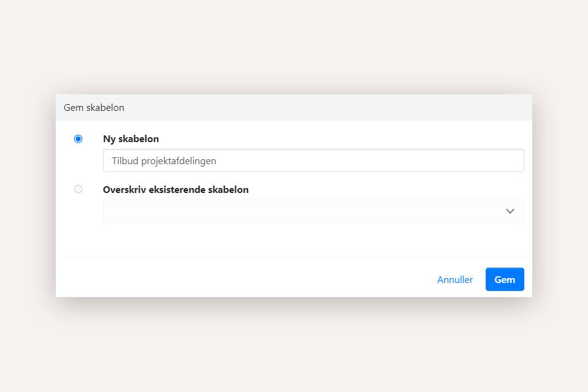Switch to overwrite existing template option
This screenshot has width=588, height=392.
tap(78, 189)
